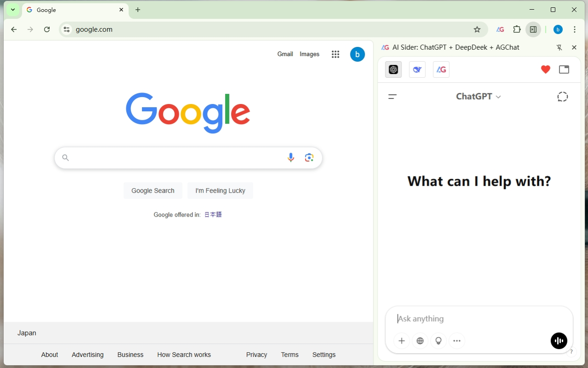Minimize the Chrome window

[x=532, y=10]
